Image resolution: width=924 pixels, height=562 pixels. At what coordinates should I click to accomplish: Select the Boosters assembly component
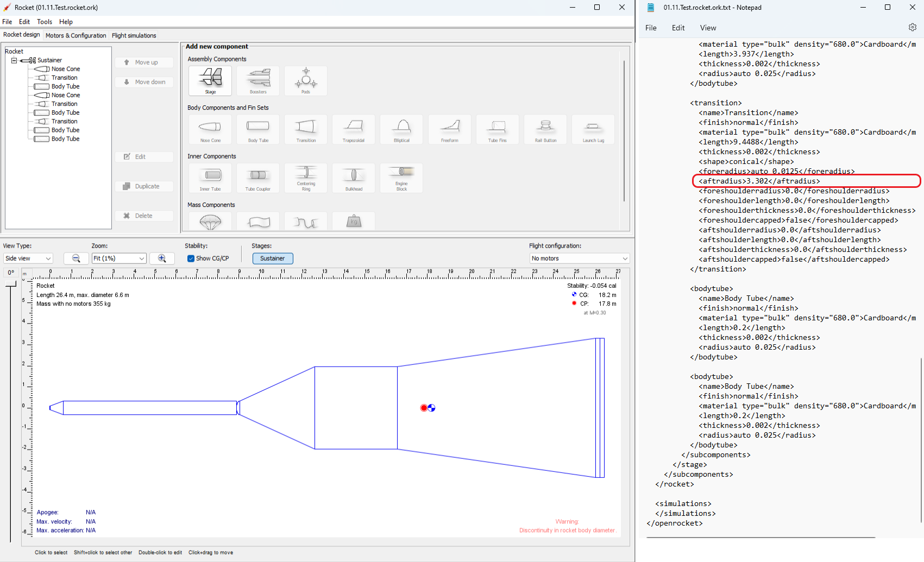coord(257,80)
